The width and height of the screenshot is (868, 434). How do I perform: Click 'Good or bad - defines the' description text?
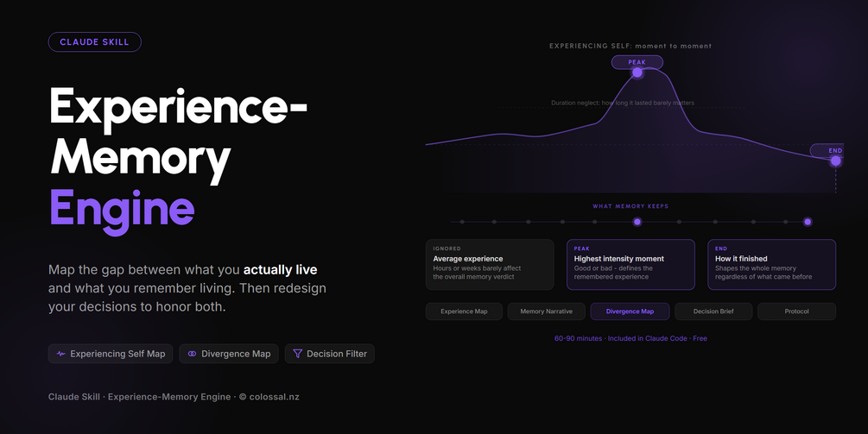click(x=613, y=268)
